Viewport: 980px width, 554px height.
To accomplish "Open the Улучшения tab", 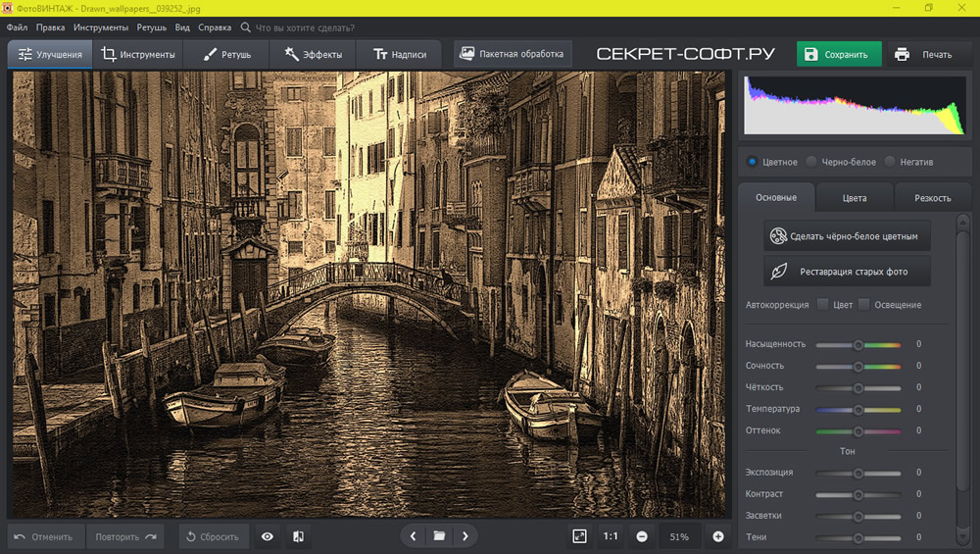I will point(50,54).
